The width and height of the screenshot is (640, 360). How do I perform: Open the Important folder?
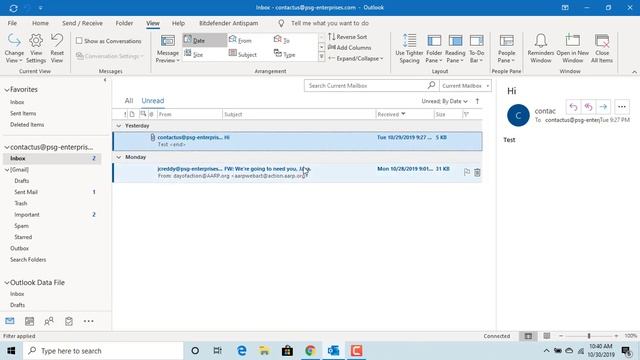pos(27,214)
